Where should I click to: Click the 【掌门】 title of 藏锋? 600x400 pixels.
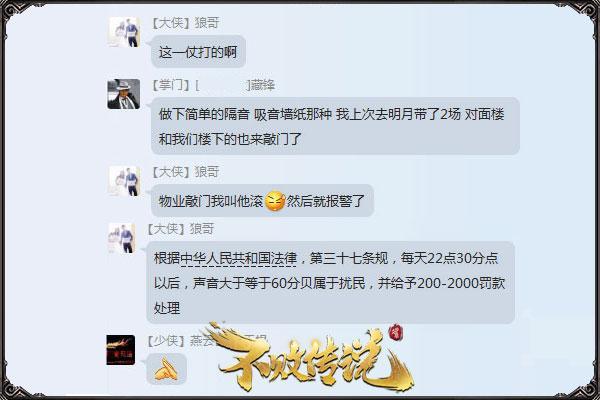click(171, 85)
